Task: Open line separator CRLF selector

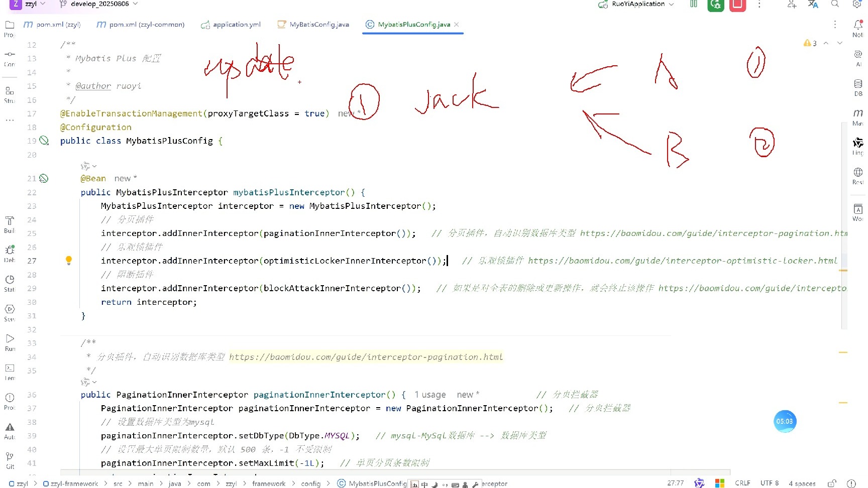Action: 742,483
